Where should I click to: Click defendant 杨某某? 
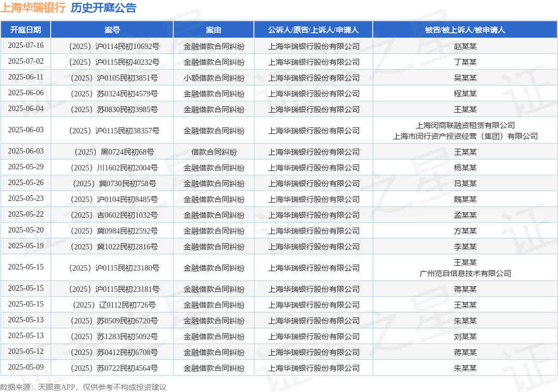tap(465, 168)
